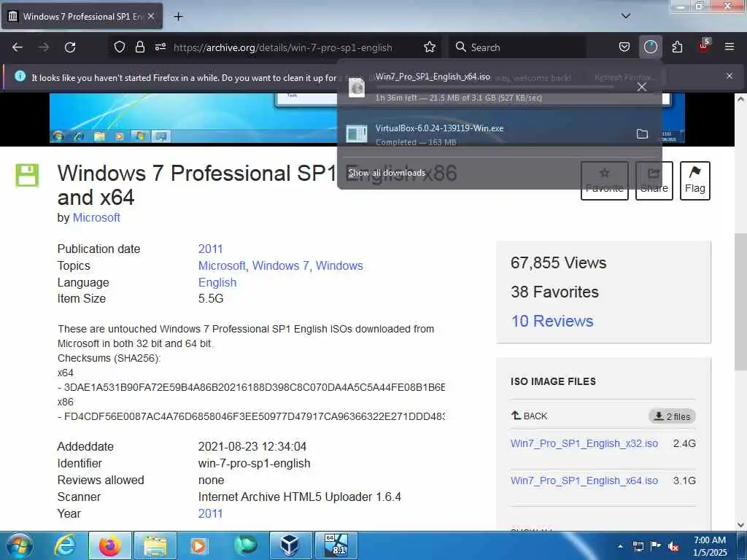The width and height of the screenshot is (747, 560).
Task: Open the network tray icon
Action: (638, 546)
